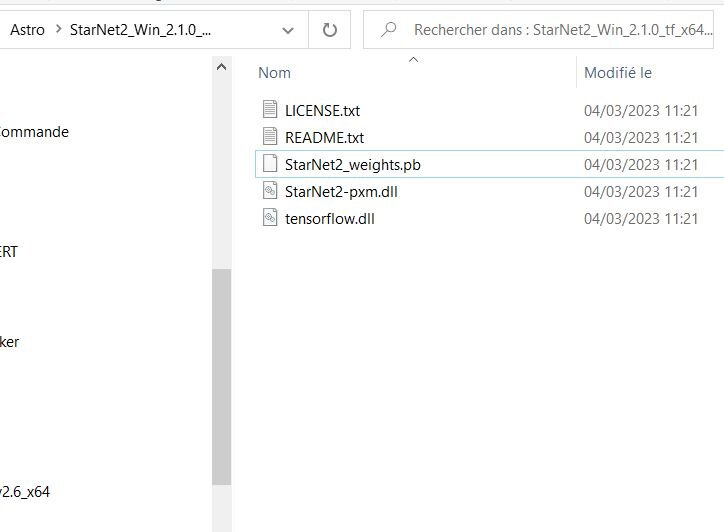The width and height of the screenshot is (724, 532).
Task: Click the README.txt file icon
Action: [269, 137]
